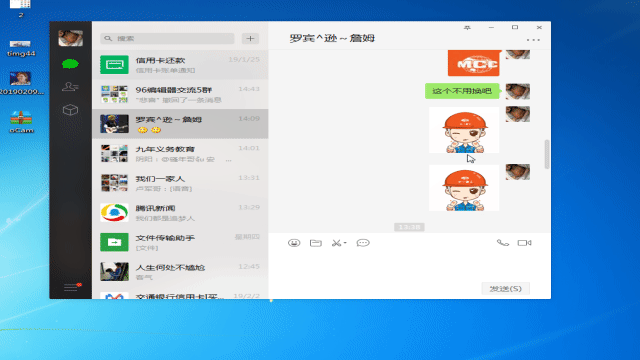Screen dimensions: 640x360
Task: Open the timg44 desktop file
Action: tap(21, 48)
